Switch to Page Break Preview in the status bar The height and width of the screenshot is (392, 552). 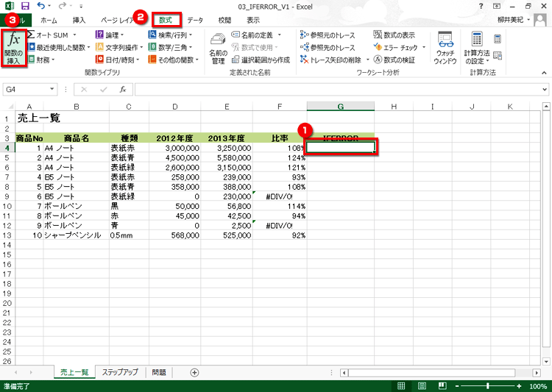click(x=442, y=385)
